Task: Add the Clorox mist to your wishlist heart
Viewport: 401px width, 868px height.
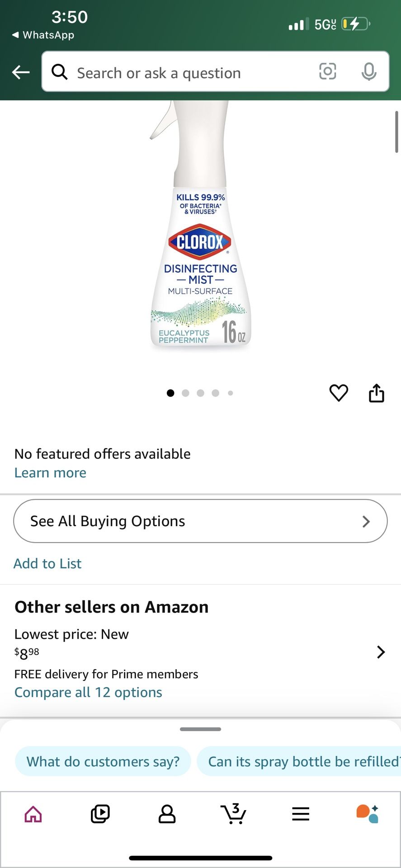Action: coord(339,393)
